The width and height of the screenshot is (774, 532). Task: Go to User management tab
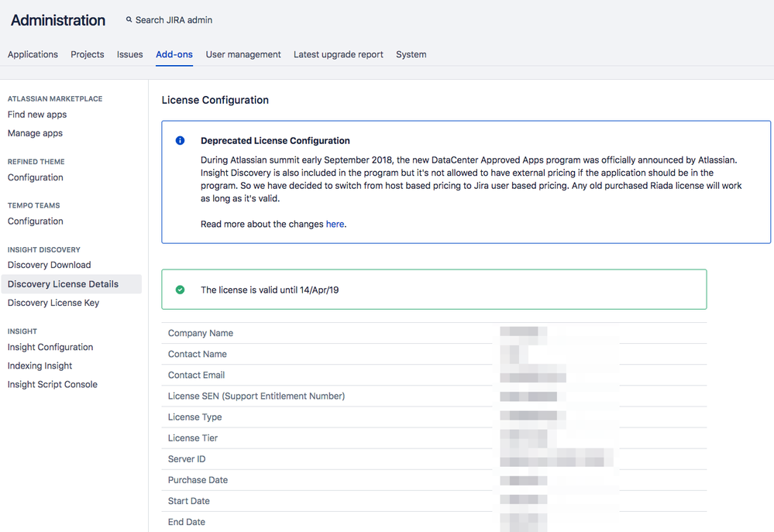[243, 54]
